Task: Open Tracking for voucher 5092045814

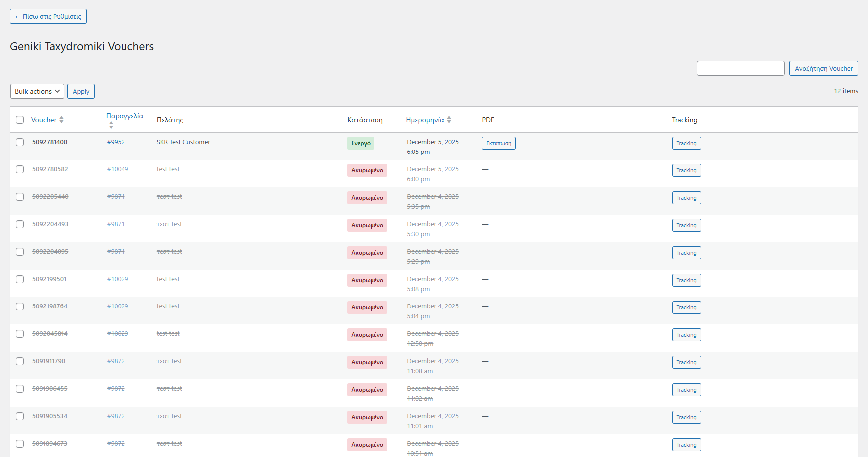Action: (686, 335)
